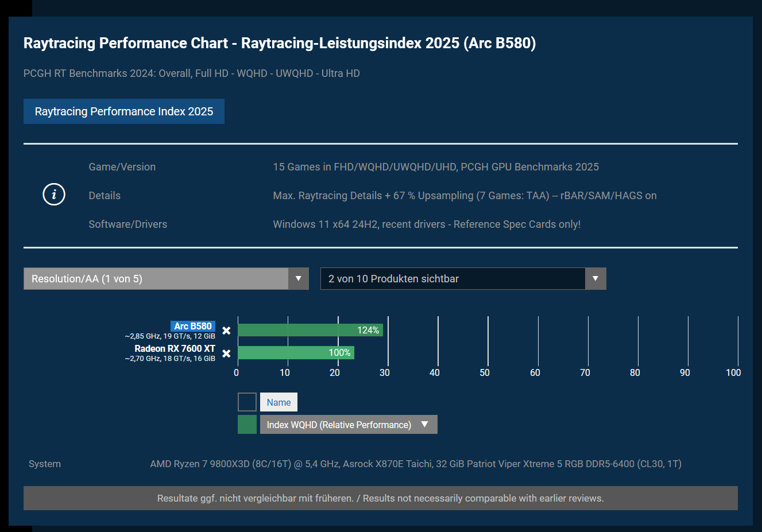Open the Index WQHD (Relative Performance) dropdown

(349, 425)
